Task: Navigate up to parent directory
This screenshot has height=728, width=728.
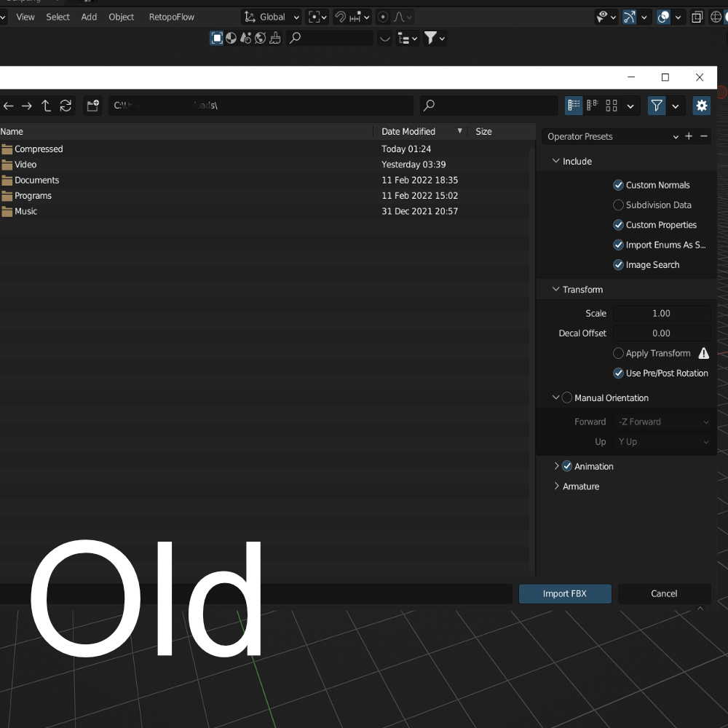Action: pos(46,106)
